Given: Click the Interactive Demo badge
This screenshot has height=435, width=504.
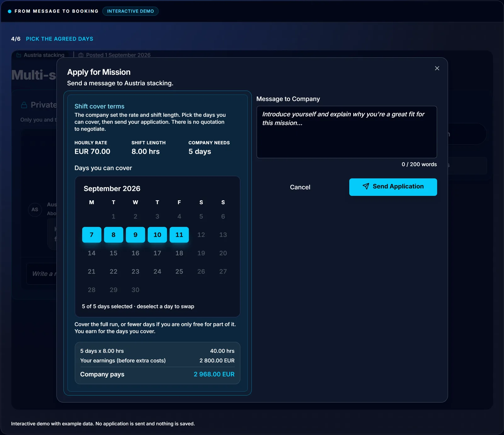Looking at the screenshot, I should pyautogui.click(x=130, y=11).
